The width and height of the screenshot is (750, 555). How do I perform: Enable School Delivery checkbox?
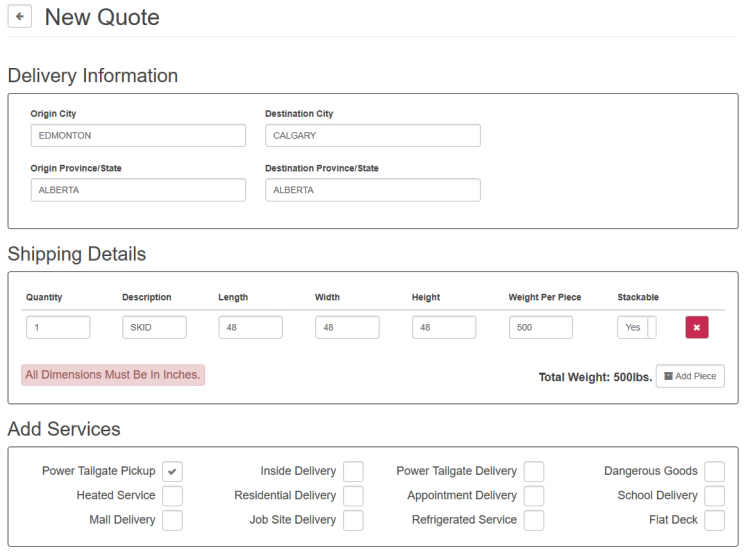pyautogui.click(x=714, y=496)
